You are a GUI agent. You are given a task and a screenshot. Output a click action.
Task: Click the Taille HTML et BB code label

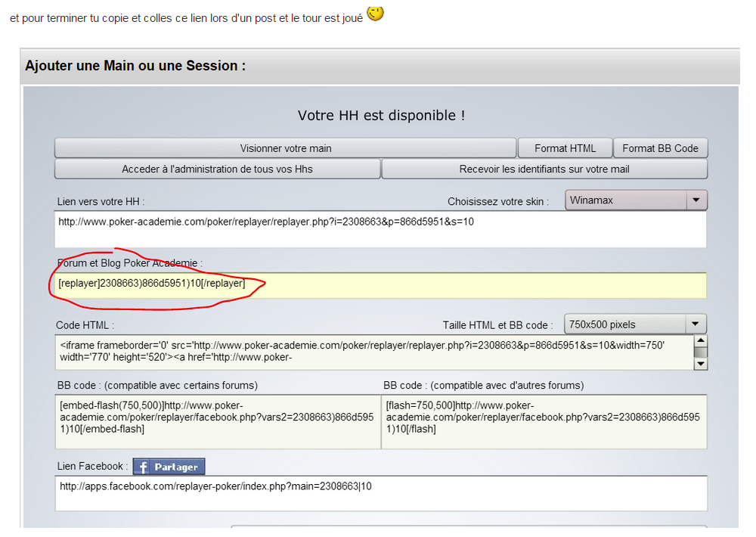(497, 325)
